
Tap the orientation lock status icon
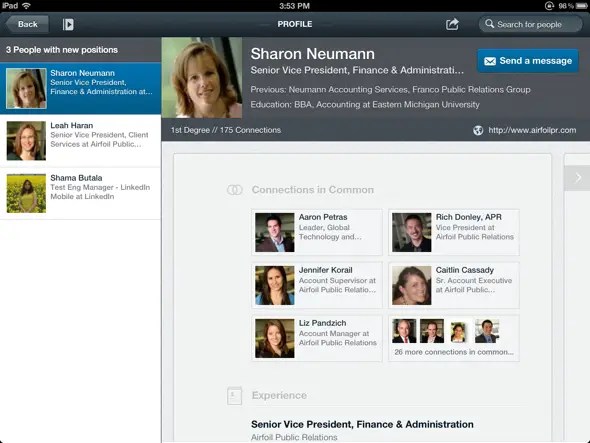(549, 6)
